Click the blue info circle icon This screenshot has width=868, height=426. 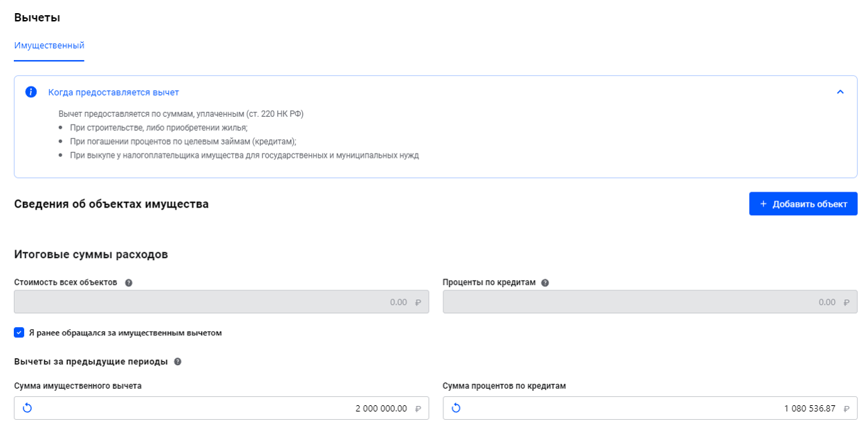click(x=31, y=92)
